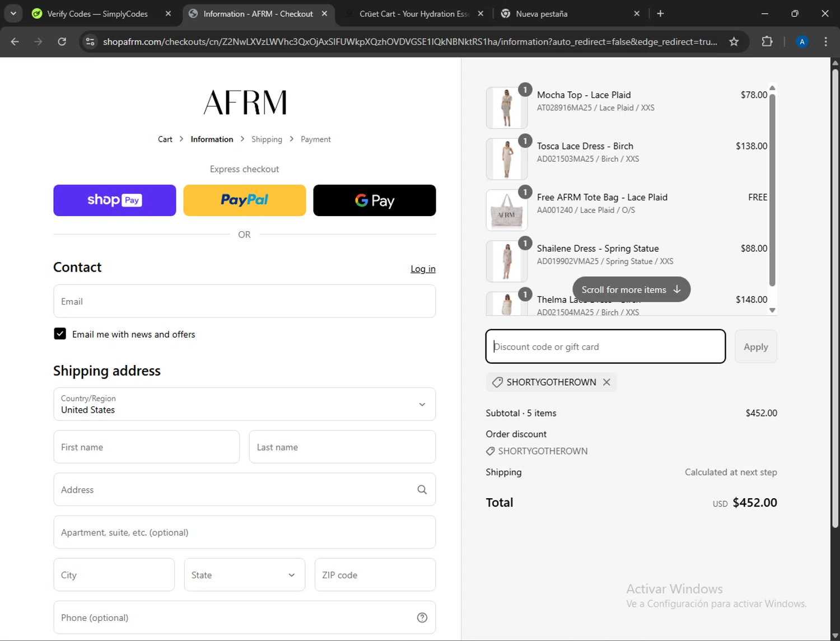The image size is (840, 641).
Task: Click the cart list scroll up arrow
Action: (x=772, y=88)
